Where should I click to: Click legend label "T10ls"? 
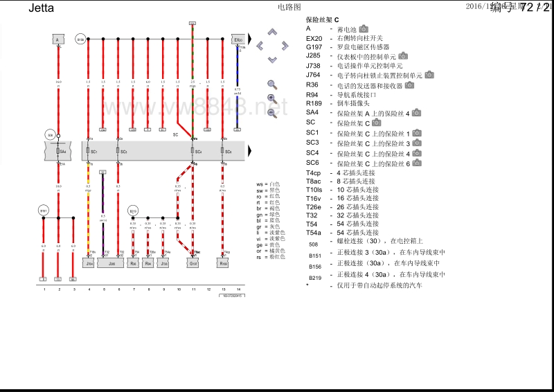coord(314,190)
